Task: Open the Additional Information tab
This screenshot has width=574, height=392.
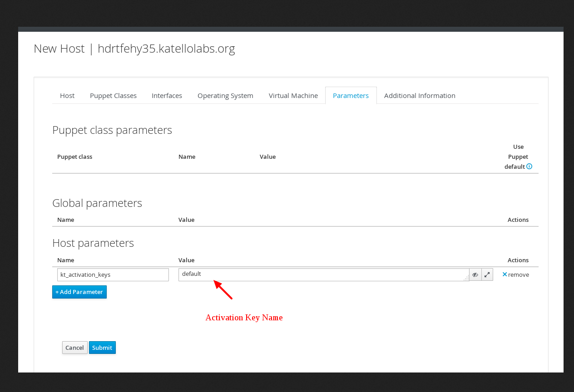Action: point(420,95)
